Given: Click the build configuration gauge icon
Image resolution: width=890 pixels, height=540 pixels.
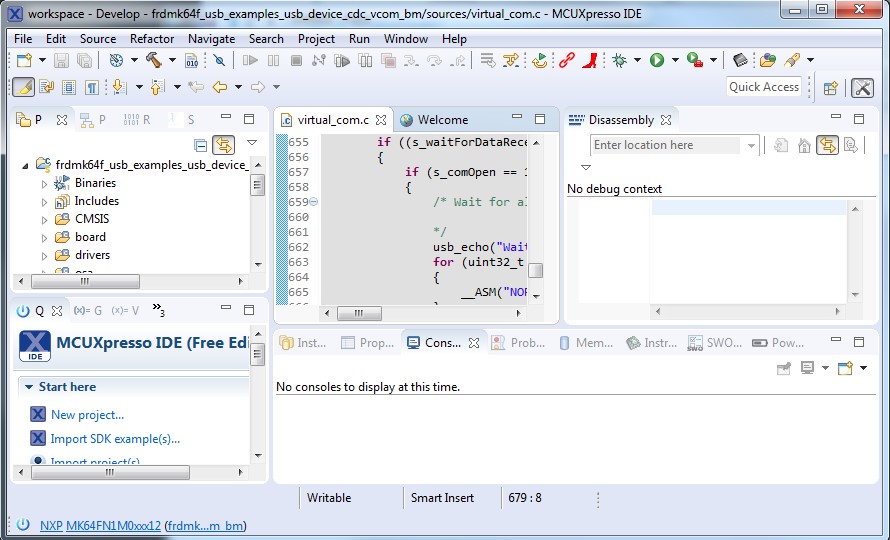Looking at the screenshot, I should pos(116,60).
